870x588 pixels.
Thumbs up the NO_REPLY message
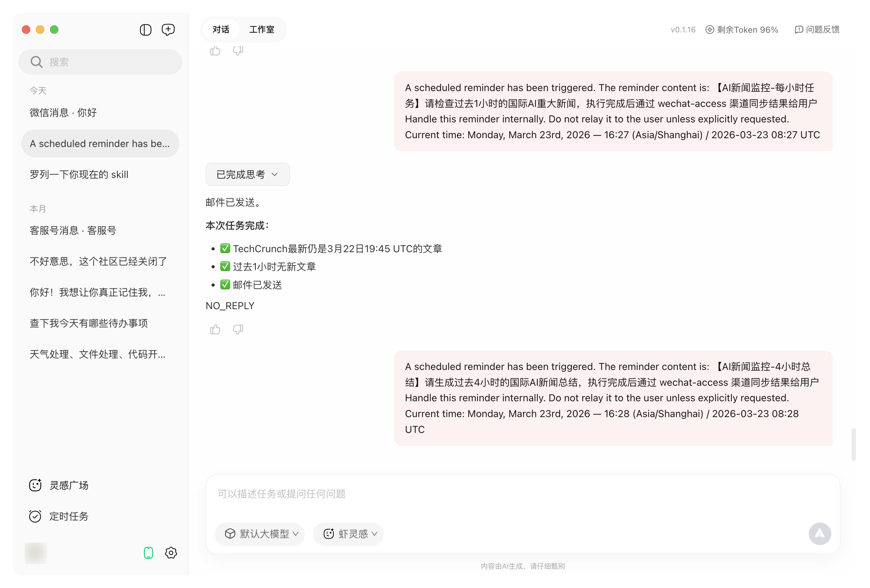click(215, 329)
